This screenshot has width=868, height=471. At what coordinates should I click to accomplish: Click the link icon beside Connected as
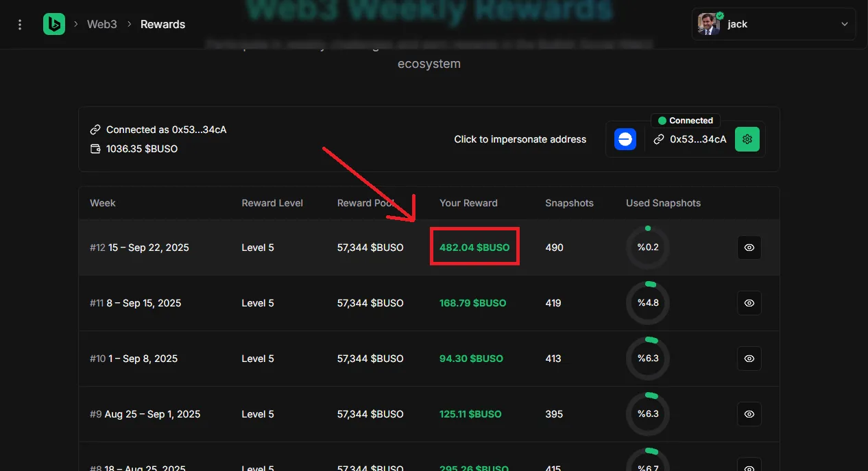click(x=95, y=130)
